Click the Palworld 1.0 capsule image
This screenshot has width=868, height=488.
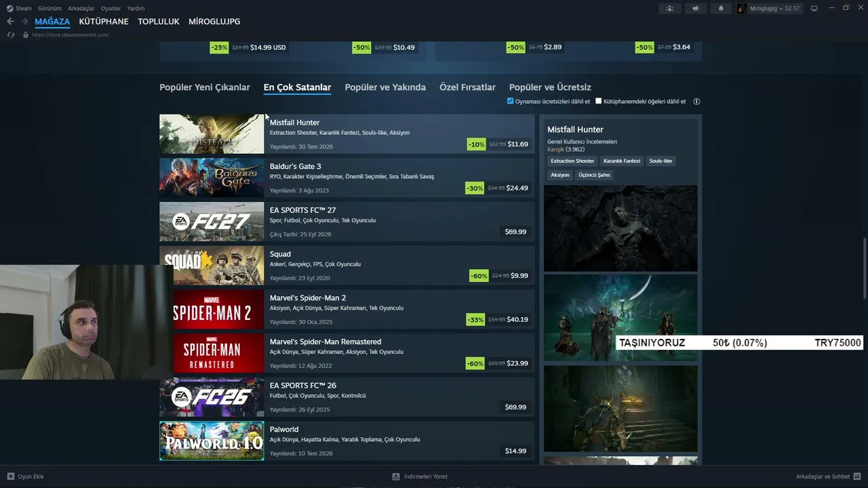[x=212, y=441]
